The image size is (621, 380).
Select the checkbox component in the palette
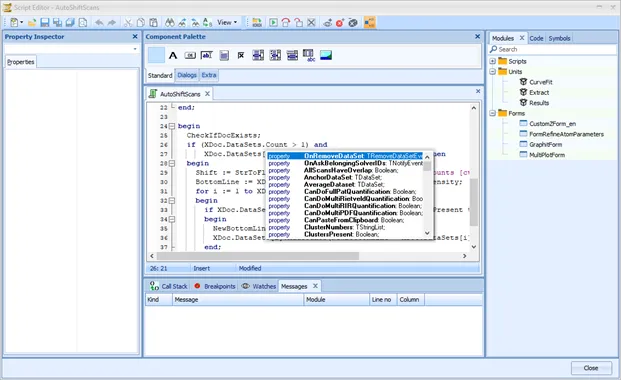pyautogui.click(x=241, y=55)
